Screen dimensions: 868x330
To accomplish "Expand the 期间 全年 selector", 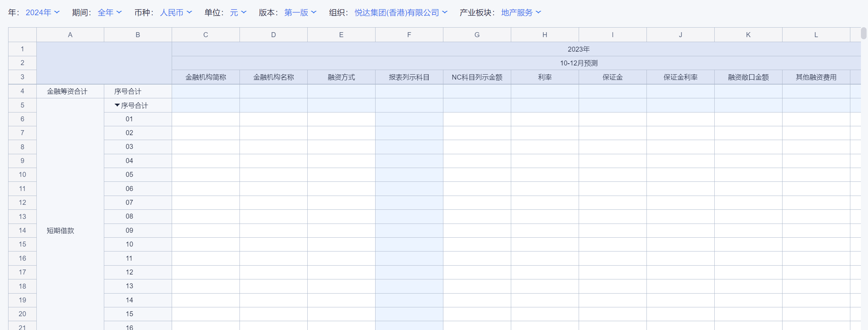I will coord(110,13).
